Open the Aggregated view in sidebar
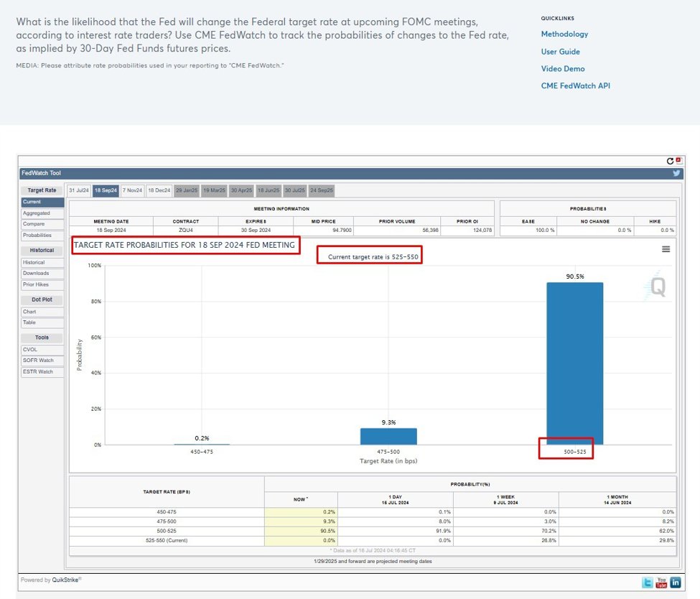Image resolution: width=700 pixels, height=599 pixels. 37,213
